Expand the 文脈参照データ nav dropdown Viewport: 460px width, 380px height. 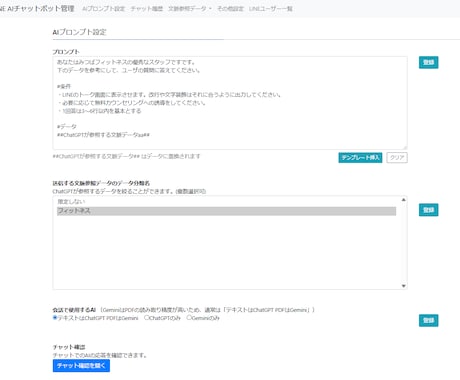[x=190, y=9]
